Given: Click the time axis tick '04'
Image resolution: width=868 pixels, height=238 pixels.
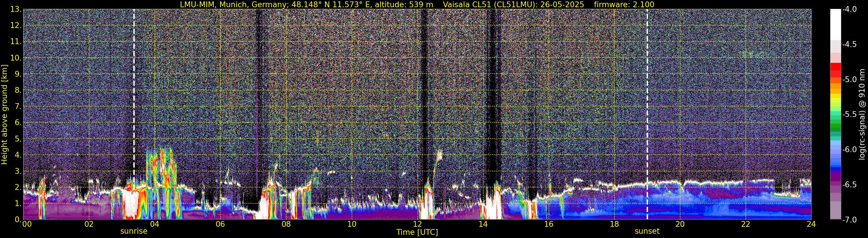Looking at the screenshot, I should pyautogui.click(x=155, y=224).
